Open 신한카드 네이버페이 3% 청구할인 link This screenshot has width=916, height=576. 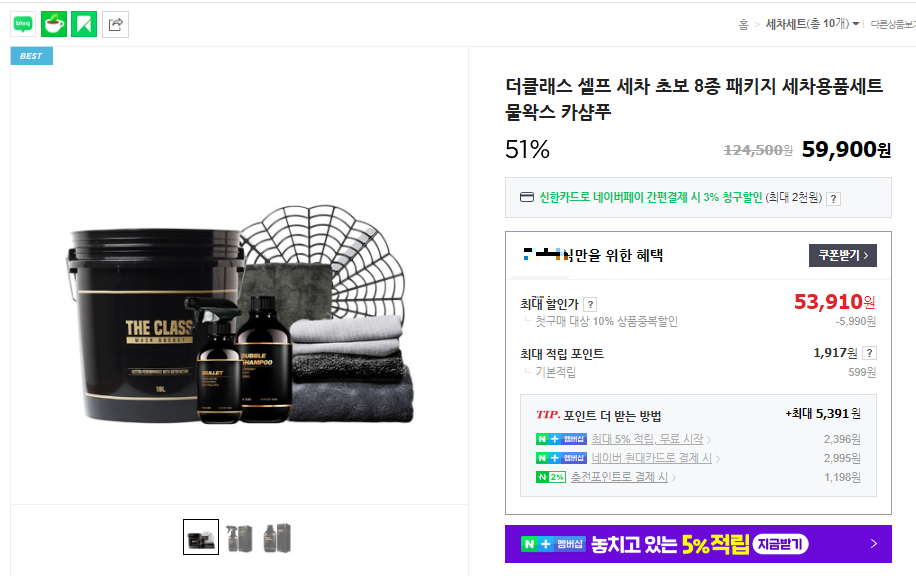point(651,197)
